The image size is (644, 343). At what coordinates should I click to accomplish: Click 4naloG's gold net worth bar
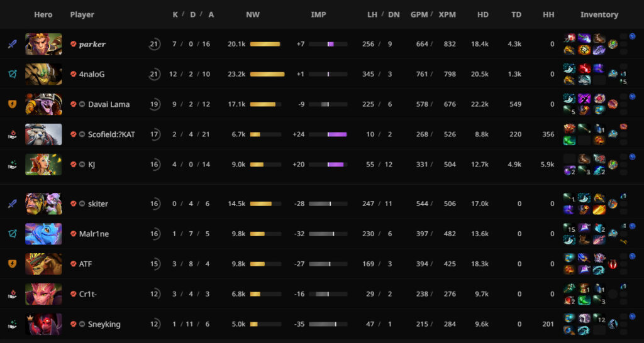tap(267, 74)
